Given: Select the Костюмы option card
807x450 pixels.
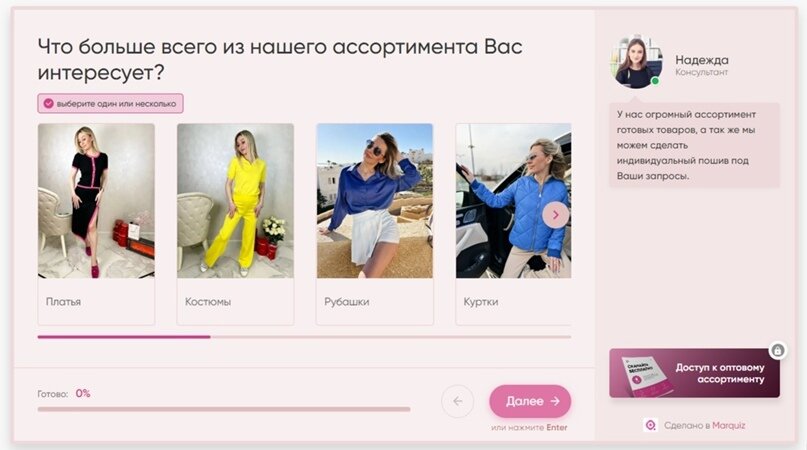Looking at the screenshot, I should [235, 224].
